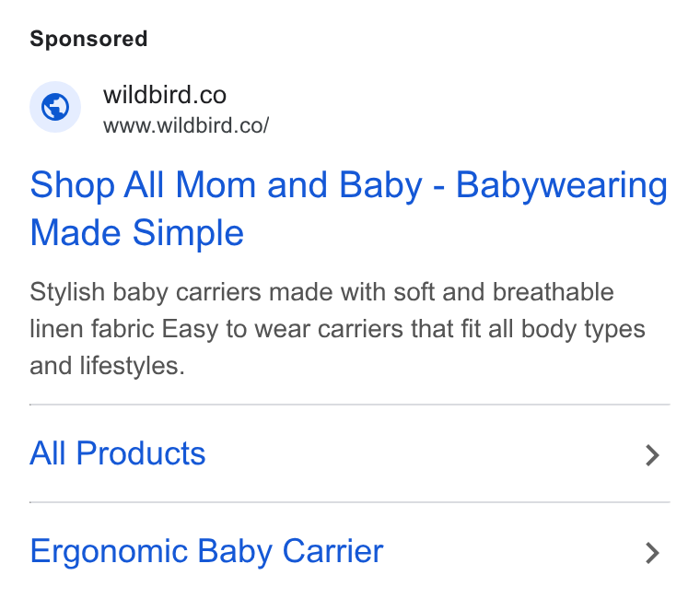The height and width of the screenshot is (599, 700).
Task: Open the www.wildbird.co/ display URL
Action: [186, 125]
